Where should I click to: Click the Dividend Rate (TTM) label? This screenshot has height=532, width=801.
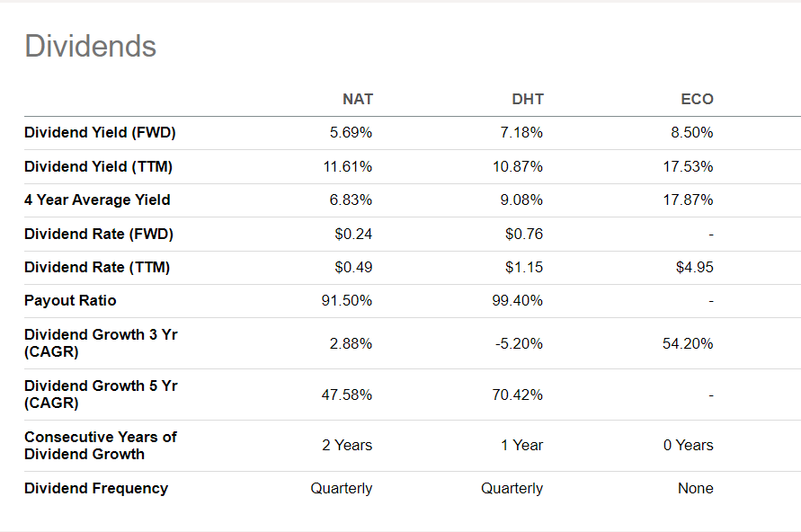click(97, 267)
